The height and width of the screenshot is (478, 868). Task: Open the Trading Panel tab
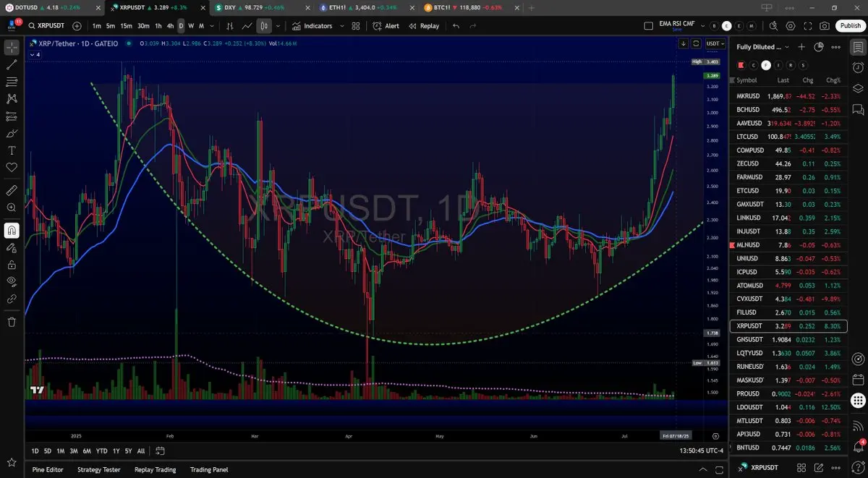209,469
